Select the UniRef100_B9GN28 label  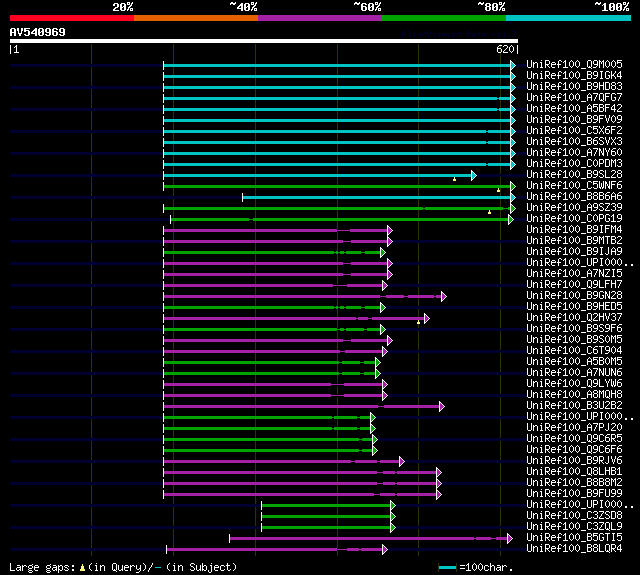pyautogui.click(x=574, y=296)
